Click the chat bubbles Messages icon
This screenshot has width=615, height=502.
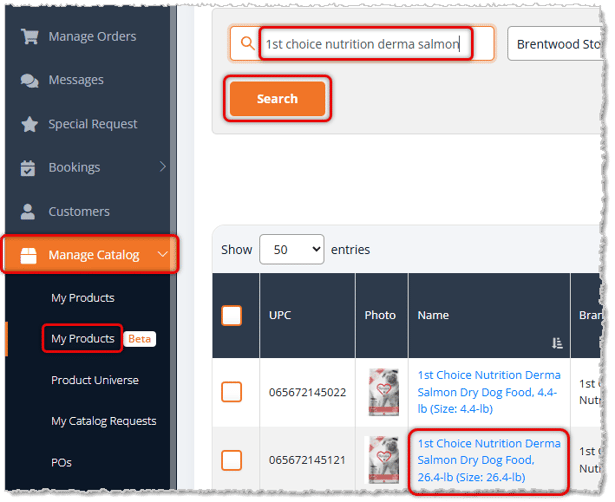[x=29, y=80]
